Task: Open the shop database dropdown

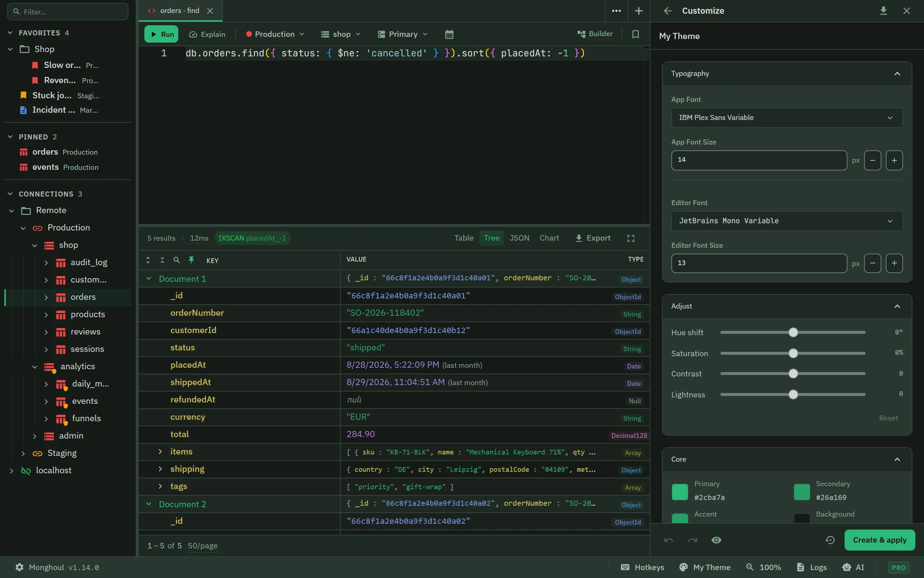Action: pyautogui.click(x=341, y=34)
